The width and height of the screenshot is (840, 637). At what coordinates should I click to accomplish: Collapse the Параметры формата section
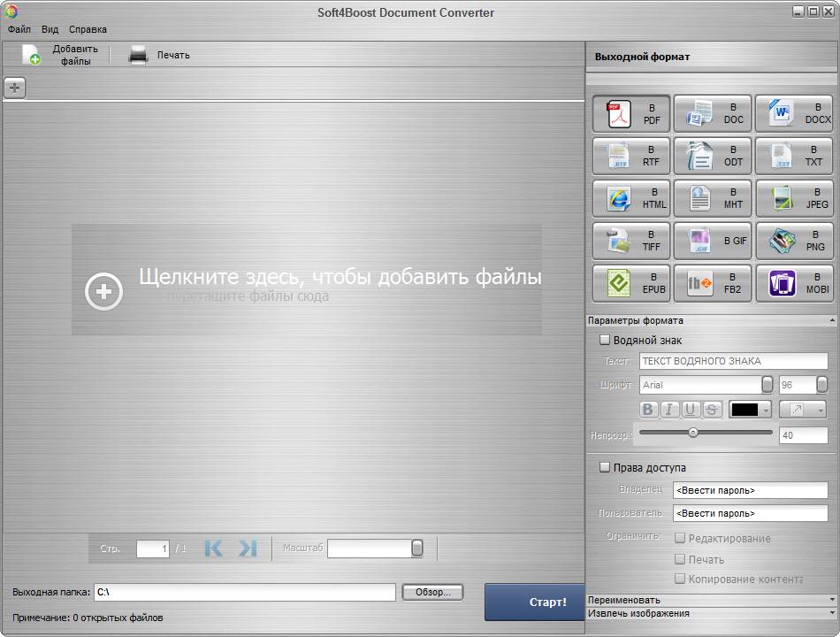point(832,320)
